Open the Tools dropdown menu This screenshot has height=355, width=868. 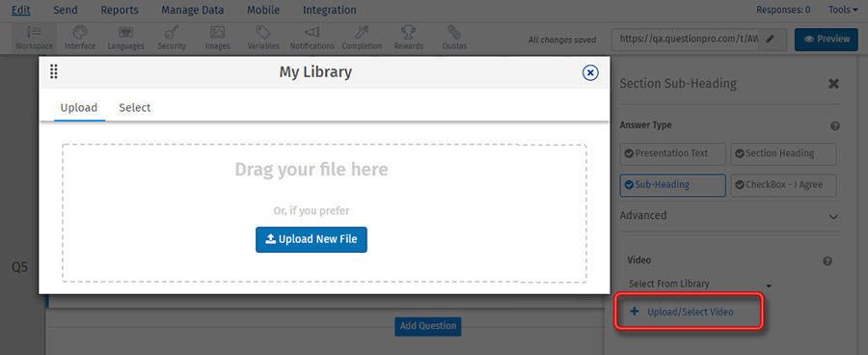pos(843,10)
